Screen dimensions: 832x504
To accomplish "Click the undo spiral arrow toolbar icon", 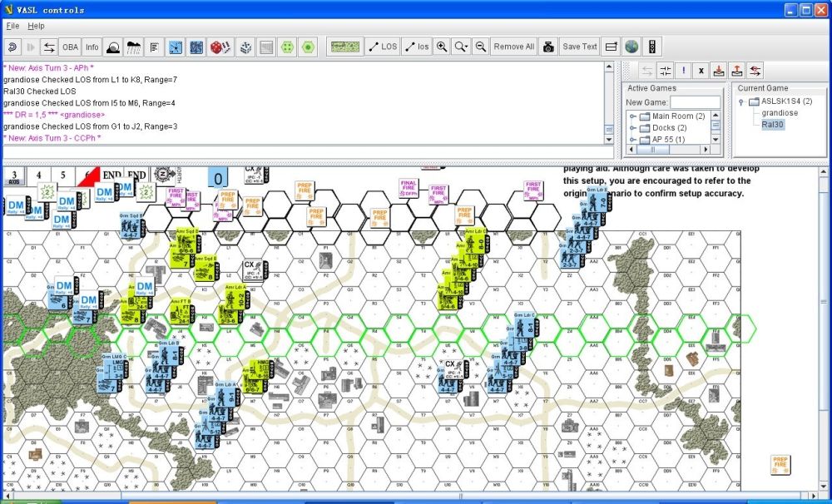I will 12,47.
